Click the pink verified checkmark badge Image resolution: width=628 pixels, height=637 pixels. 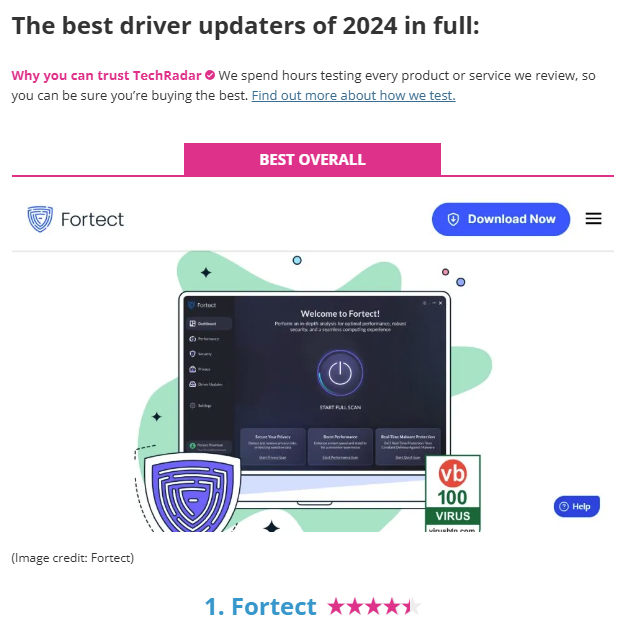[210, 75]
